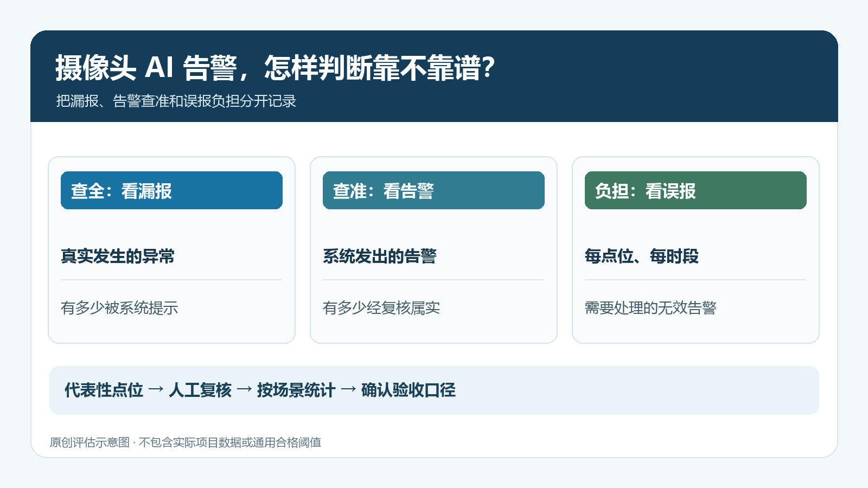Click the teal 查准：看告警 header

click(433, 190)
